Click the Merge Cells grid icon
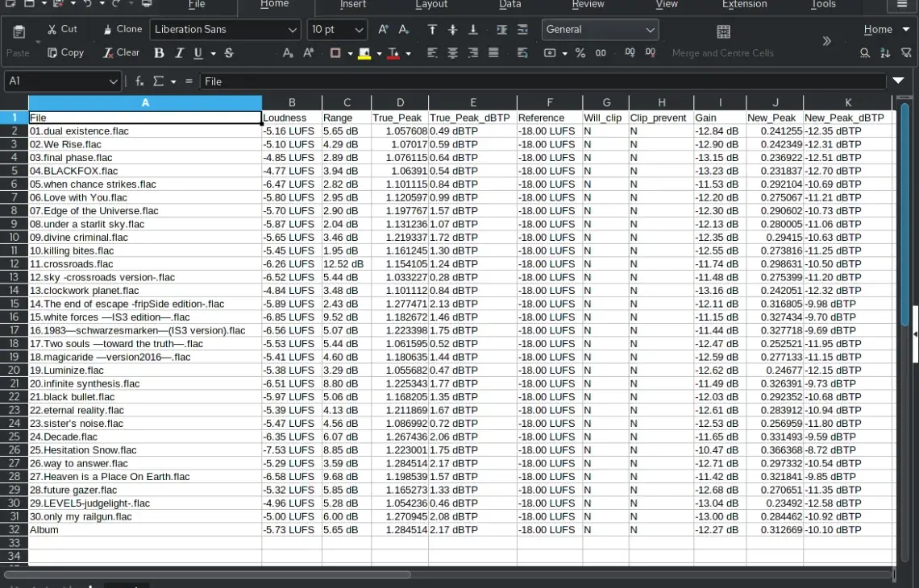Image resolution: width=919 pixels, height=588 pixels. point(724,31)
